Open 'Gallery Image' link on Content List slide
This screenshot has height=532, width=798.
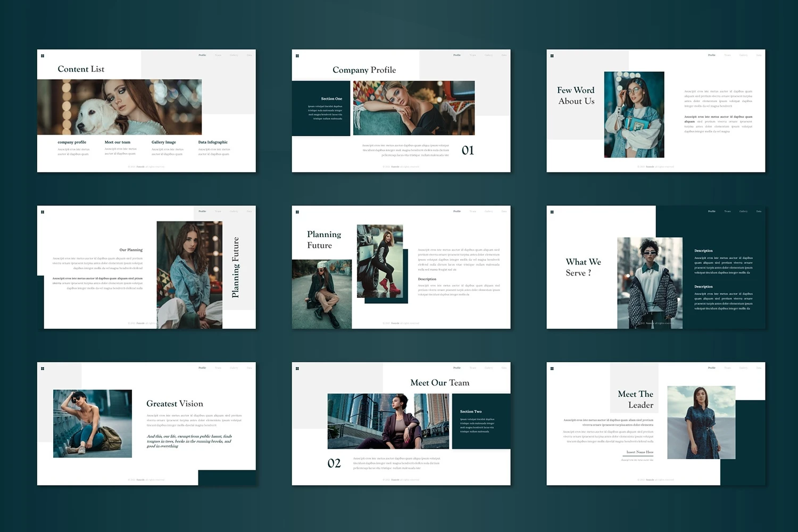(163, 143)
